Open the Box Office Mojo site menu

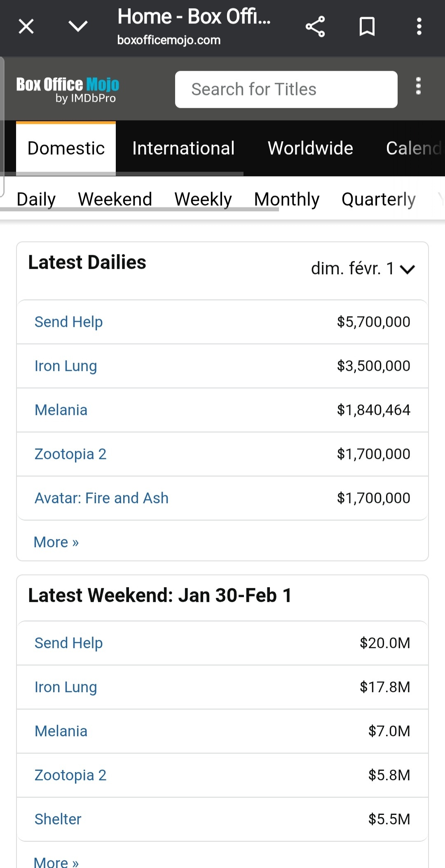(418, 86)
